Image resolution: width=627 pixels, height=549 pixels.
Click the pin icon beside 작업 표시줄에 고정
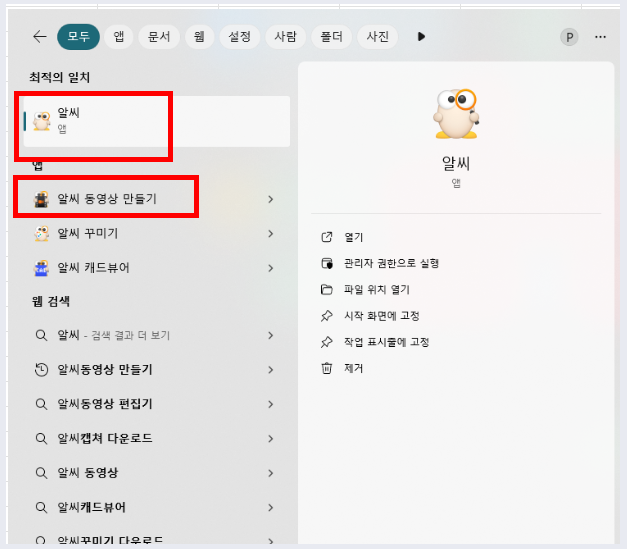click(327, 342)
